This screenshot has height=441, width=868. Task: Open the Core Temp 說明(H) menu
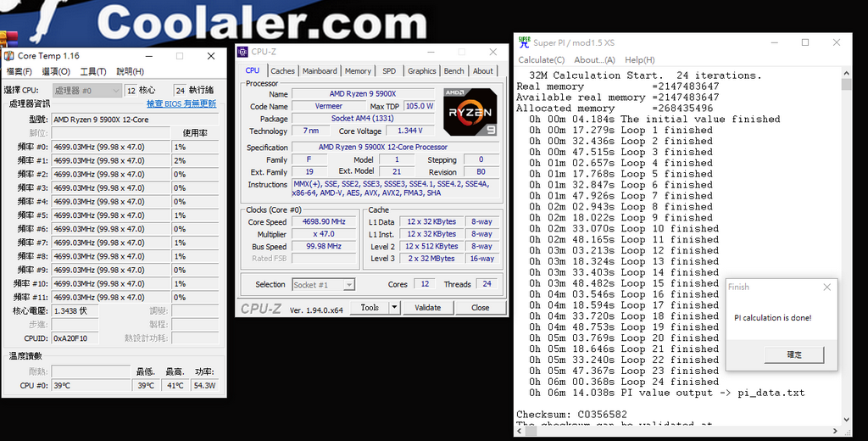(x=130, y=71)
